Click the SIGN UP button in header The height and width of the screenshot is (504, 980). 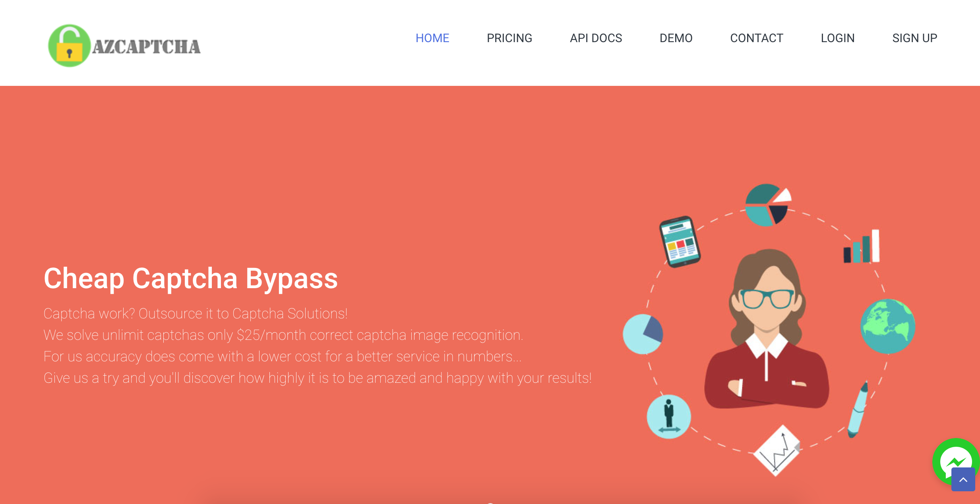[914, 38]
